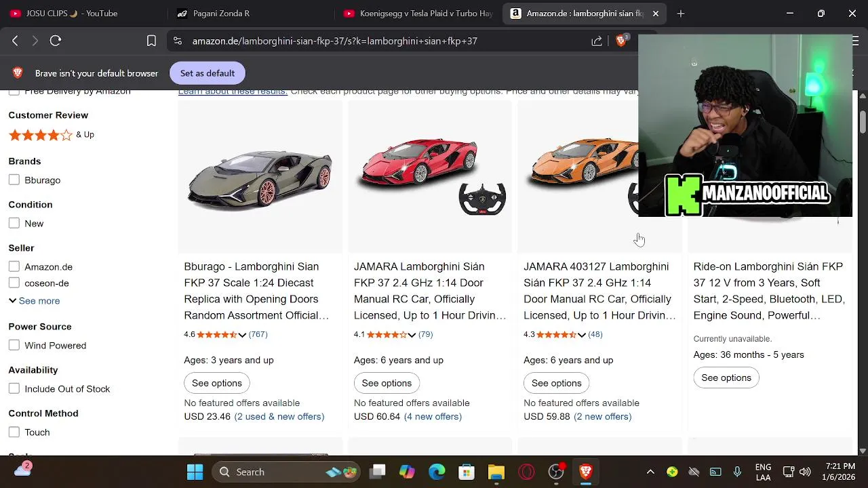
Task: Open the (79) reviews count link
Action: pos(425,334)
